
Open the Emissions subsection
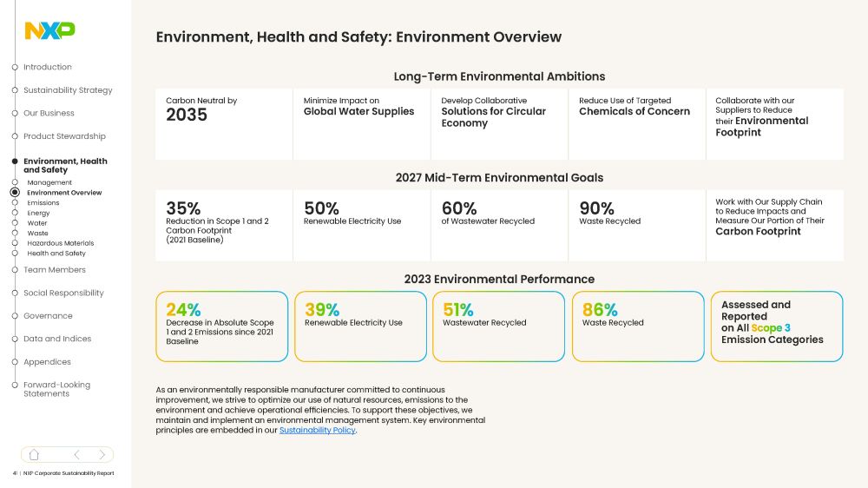(43, 203)
